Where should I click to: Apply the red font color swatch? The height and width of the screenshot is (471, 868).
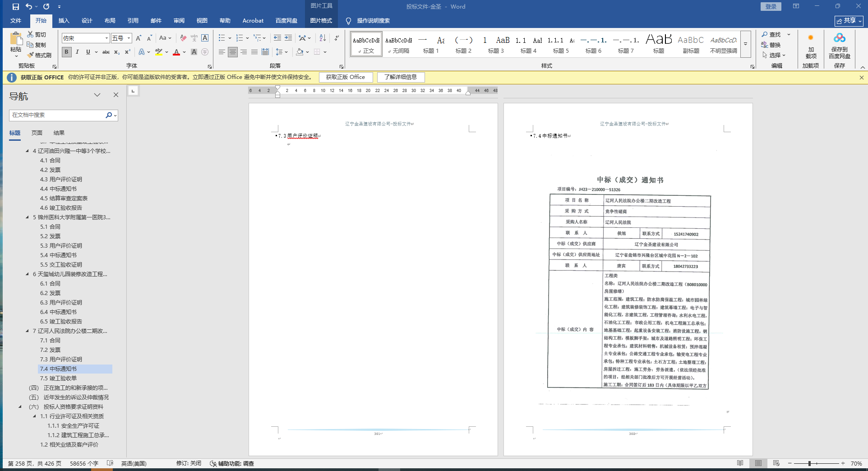(x=176, y=52)
